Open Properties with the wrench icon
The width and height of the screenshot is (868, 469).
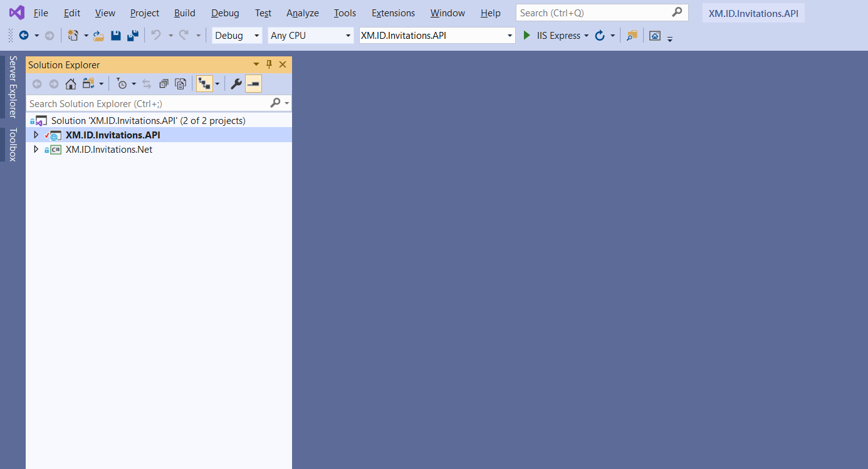pos(236,83)
